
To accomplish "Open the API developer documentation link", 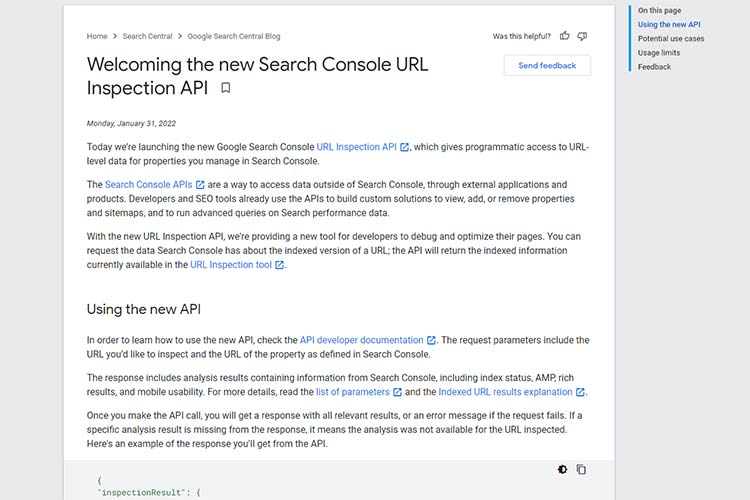I will pos(361,340).
